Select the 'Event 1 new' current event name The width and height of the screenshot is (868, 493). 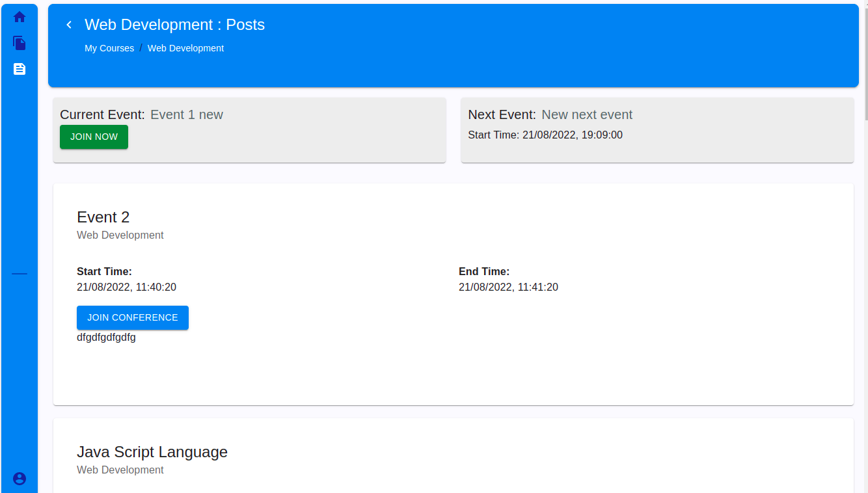(x=187, y=114)
